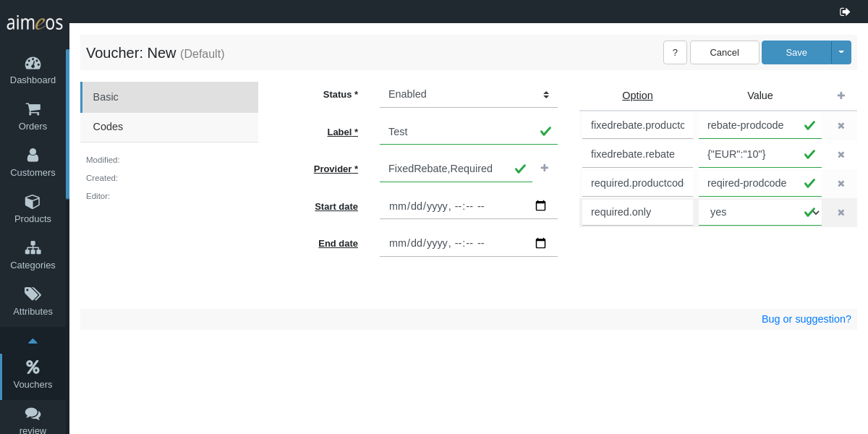The height and width of the screenshot is (434, 868).
Task: Focus the Start date input
Action: (x=469, y=205)
